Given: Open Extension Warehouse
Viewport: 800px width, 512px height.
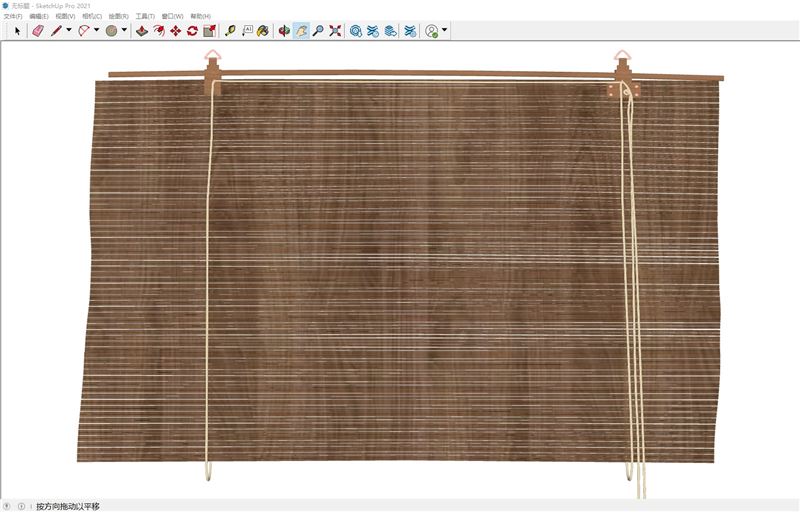Looking at the screenshot, I should point(373,31).
